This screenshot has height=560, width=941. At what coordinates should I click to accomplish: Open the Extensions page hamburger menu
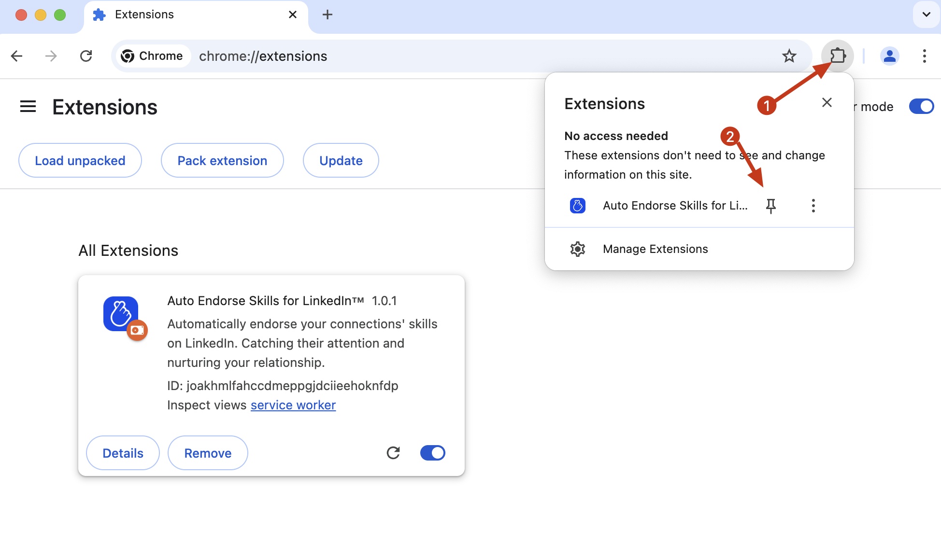pyautogui.click(x=28, y=106)
